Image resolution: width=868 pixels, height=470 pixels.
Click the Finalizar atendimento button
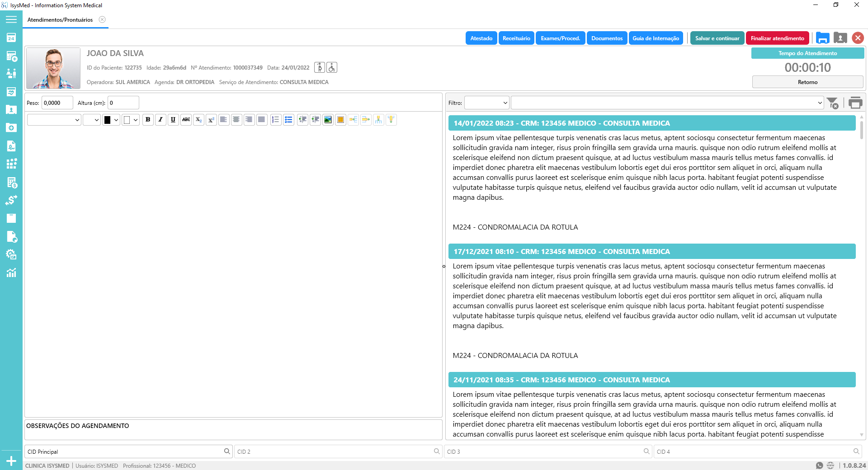[777, 38]
